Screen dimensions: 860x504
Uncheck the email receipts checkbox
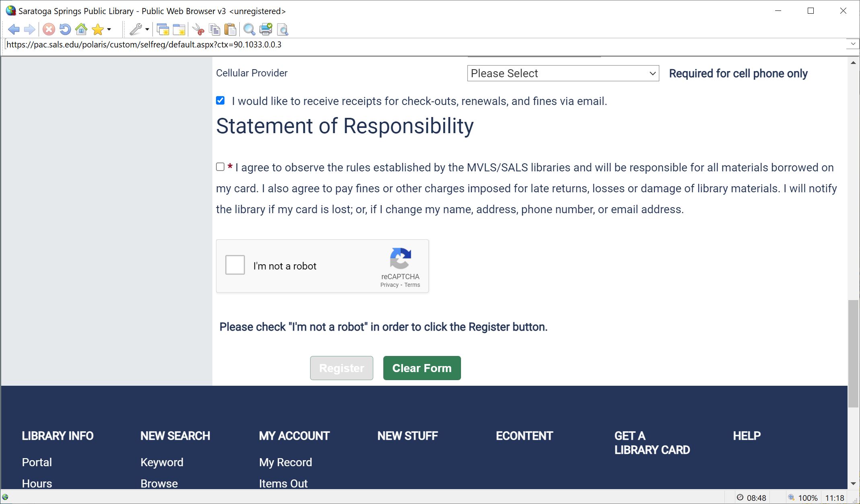tap(220, 101)
